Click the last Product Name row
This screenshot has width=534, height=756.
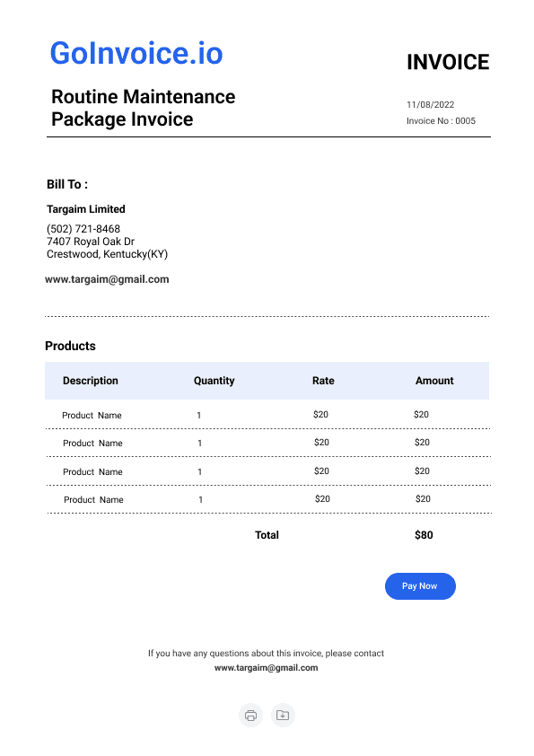pyautogui.click(x=268, y=499)
